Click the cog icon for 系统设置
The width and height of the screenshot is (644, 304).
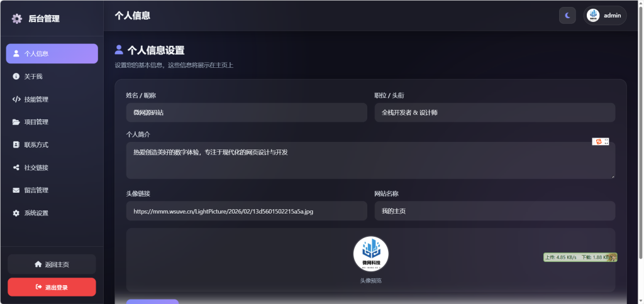[16, 213]
